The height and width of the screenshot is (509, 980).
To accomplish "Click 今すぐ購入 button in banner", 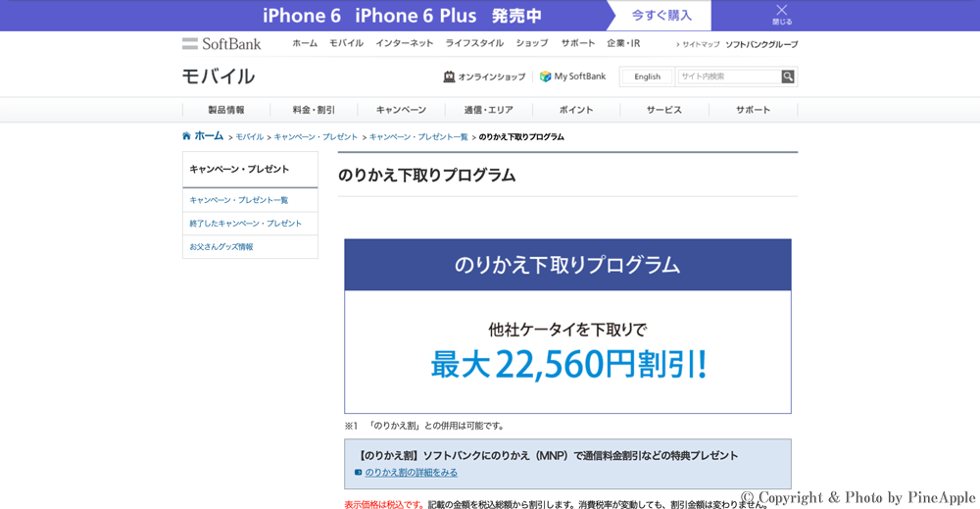I will [x=661, y=16].
